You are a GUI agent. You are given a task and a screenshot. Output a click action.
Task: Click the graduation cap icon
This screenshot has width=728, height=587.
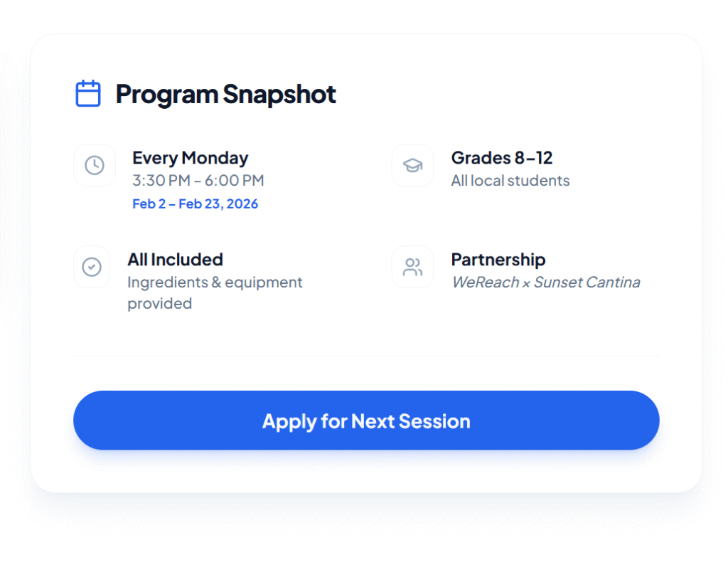pyautogui.click(x=412, y=165)
